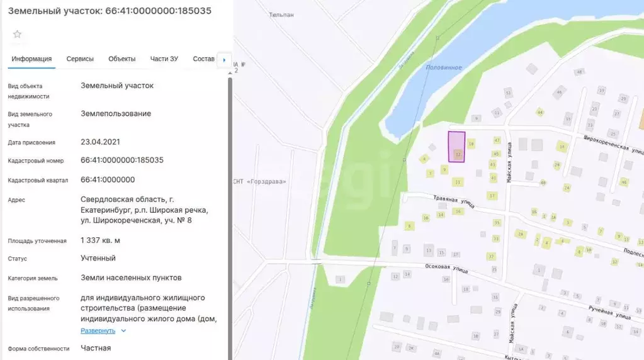Click building 19 beside highlighted plot
The height and width of the screenshot is (360, 644).
pyautogui.click(x=471, y=143)
